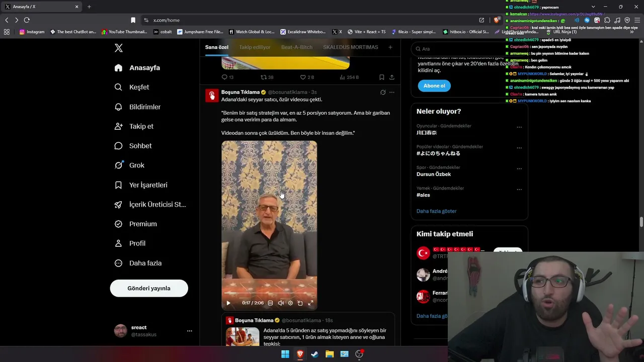
Task: Open Steam from the taskbar
Action: tap(314, 354)
